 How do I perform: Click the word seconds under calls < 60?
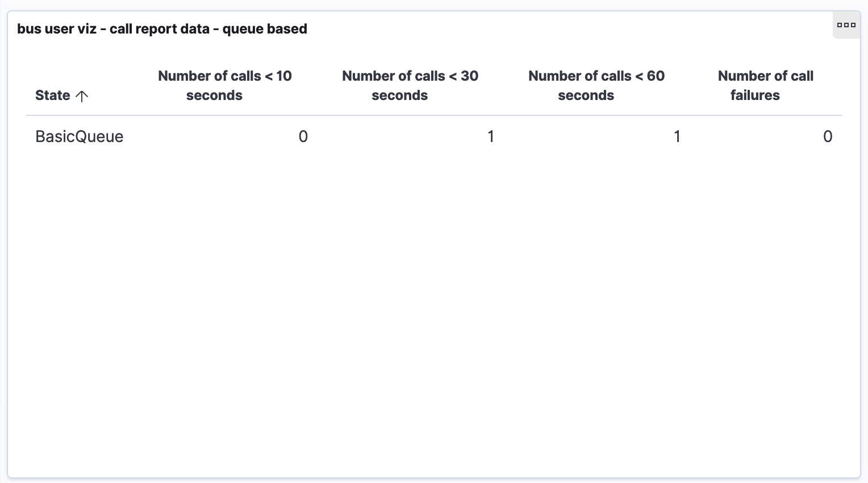tap(586, 95)
